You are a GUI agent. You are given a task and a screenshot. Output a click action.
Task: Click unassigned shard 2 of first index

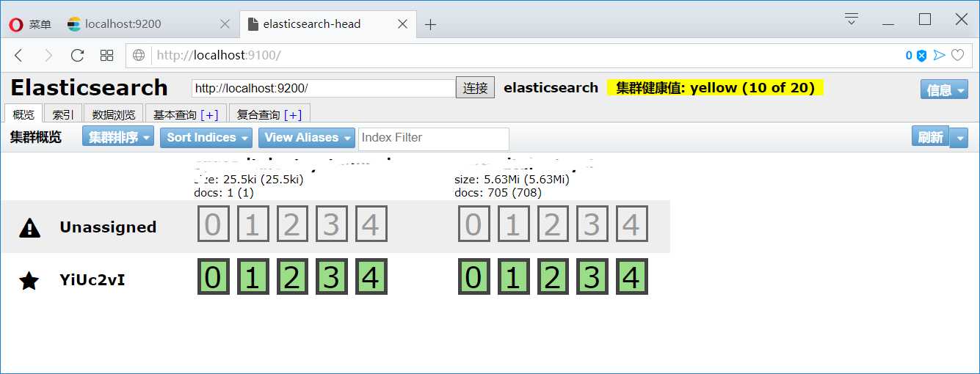click(x=292, y=224)
